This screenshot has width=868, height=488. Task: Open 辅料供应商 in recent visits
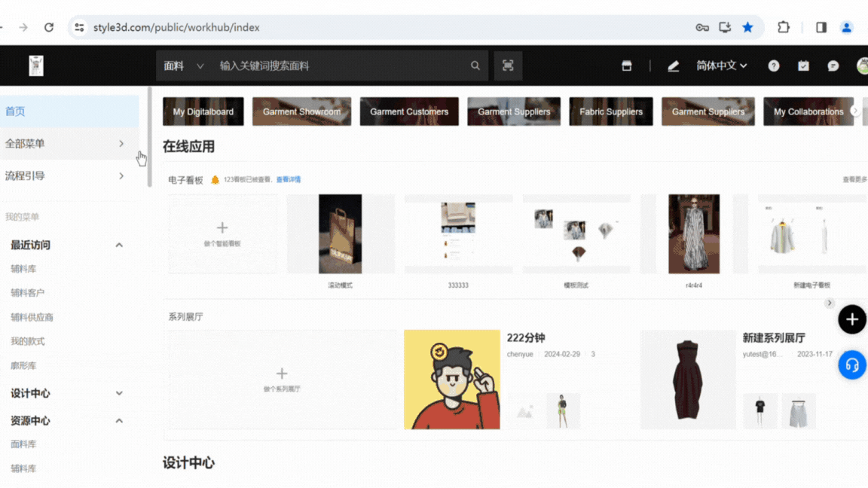click(32, 318)
